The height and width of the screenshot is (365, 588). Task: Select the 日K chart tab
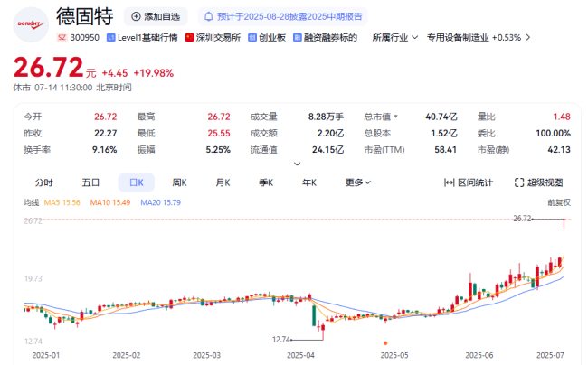136,182
